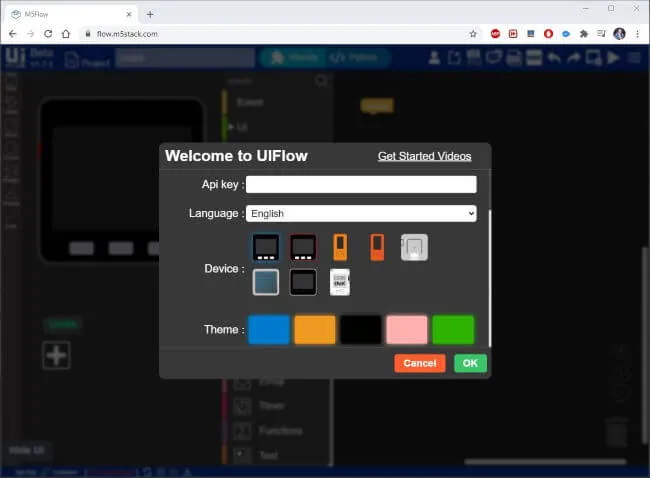This screenshot has width=650, height=478.
Task: Pick the green theme swatch
Action: click(453, 330)
